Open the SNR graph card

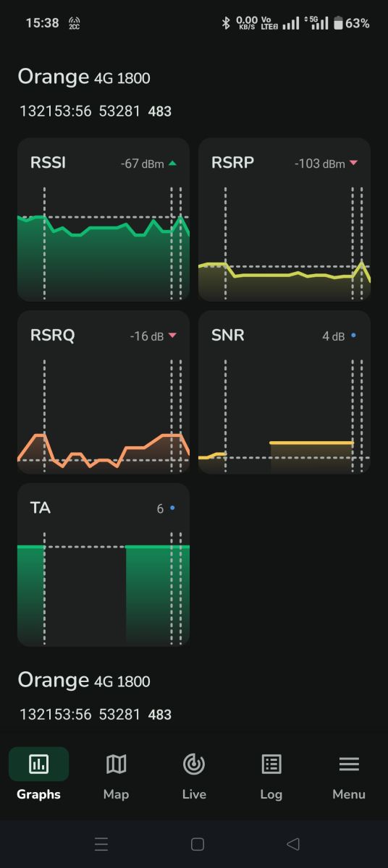tap(284, 392)
